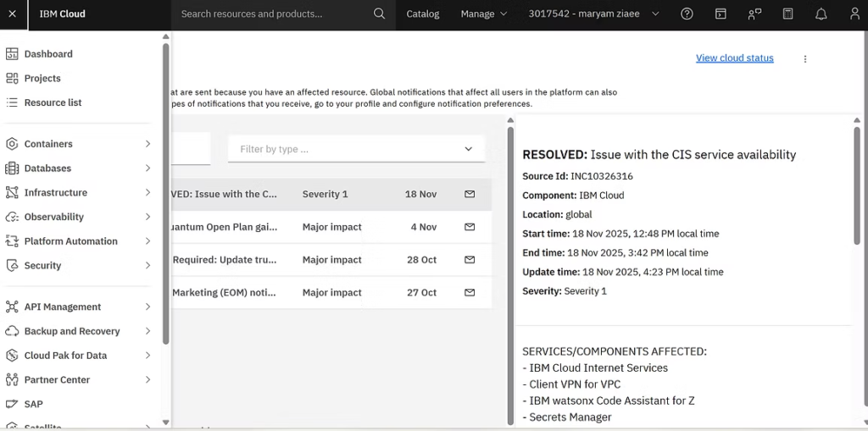The width and height of the screenshot is (868, 431).
Task: Click the search magnifier icon
Action: (379, 14)
